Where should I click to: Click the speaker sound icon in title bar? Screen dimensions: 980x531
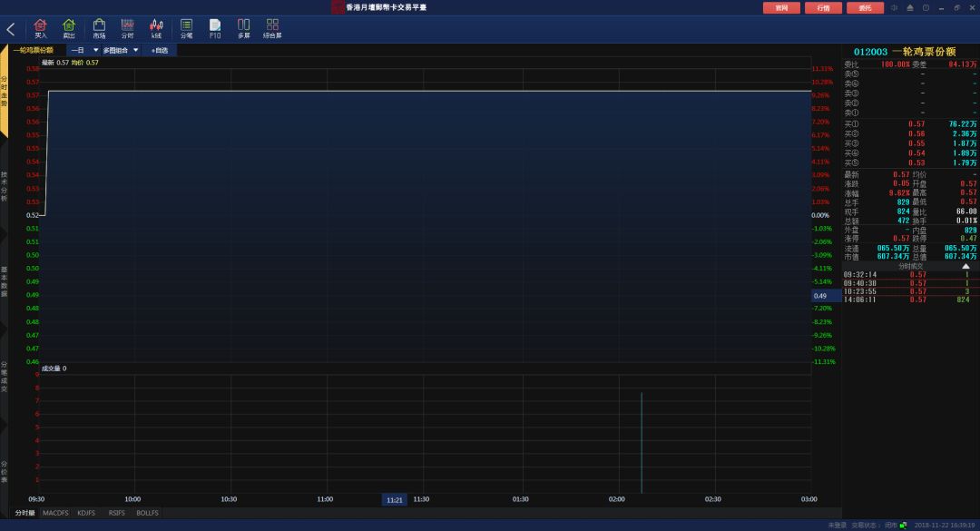(895, 7)
